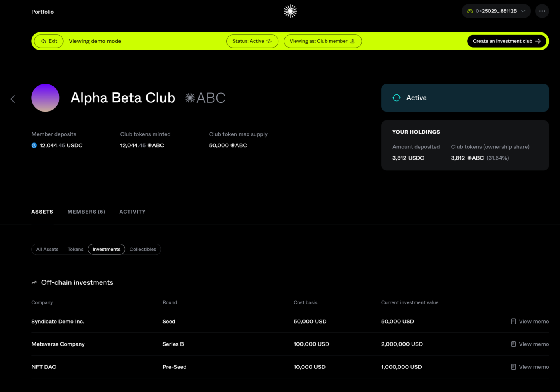Image resolution: width=560 pixels, height=392 pixels.
Task: Click the Cost basis column header
Action: point(305,302)
